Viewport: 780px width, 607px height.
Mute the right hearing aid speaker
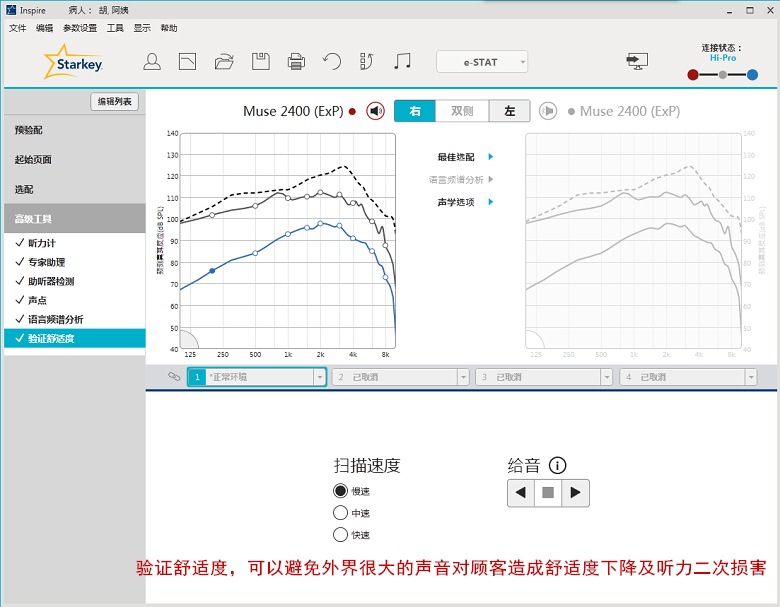point(375,111)
